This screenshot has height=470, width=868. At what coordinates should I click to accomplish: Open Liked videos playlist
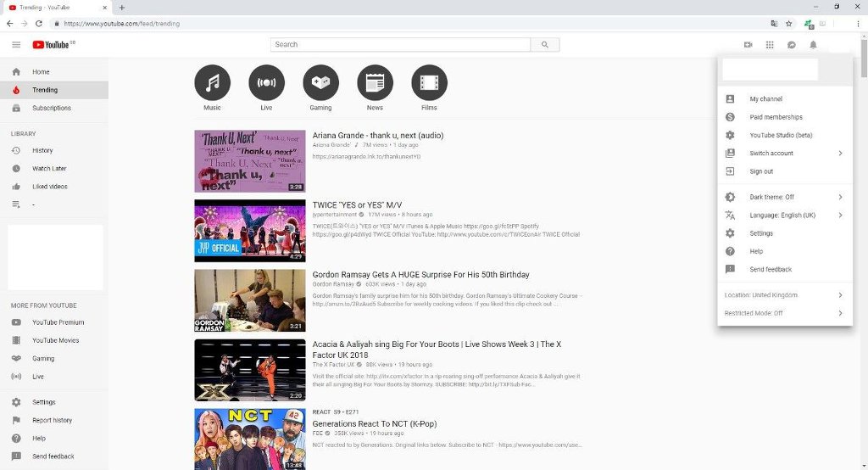click(x=54, y=187)
